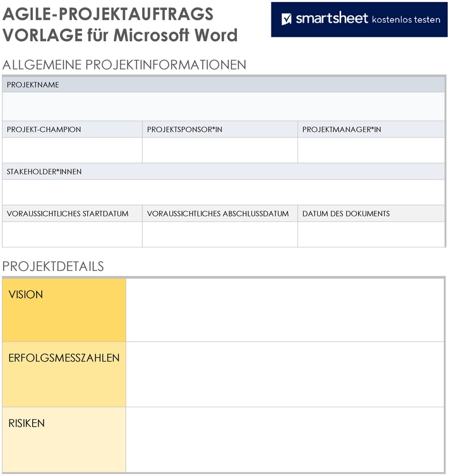The width and height of the screenshot is (449, 476).
Task: Click the 'VORLAGE für Microsoft Word' title line
Action: coord(120,35)
